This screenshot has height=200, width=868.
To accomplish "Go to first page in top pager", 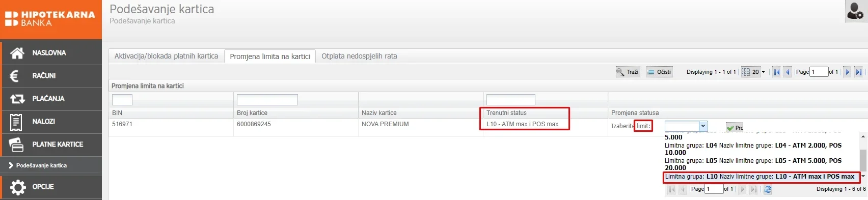I will [776, 72].
